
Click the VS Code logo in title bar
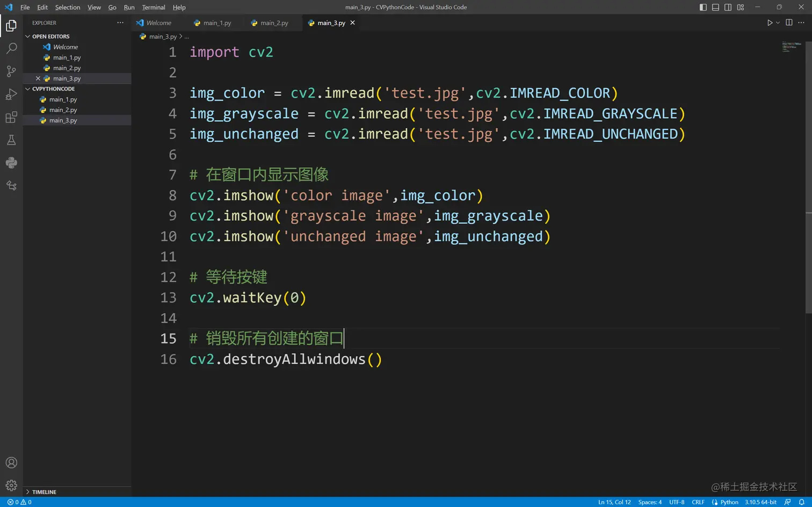(x=8, y=7)
